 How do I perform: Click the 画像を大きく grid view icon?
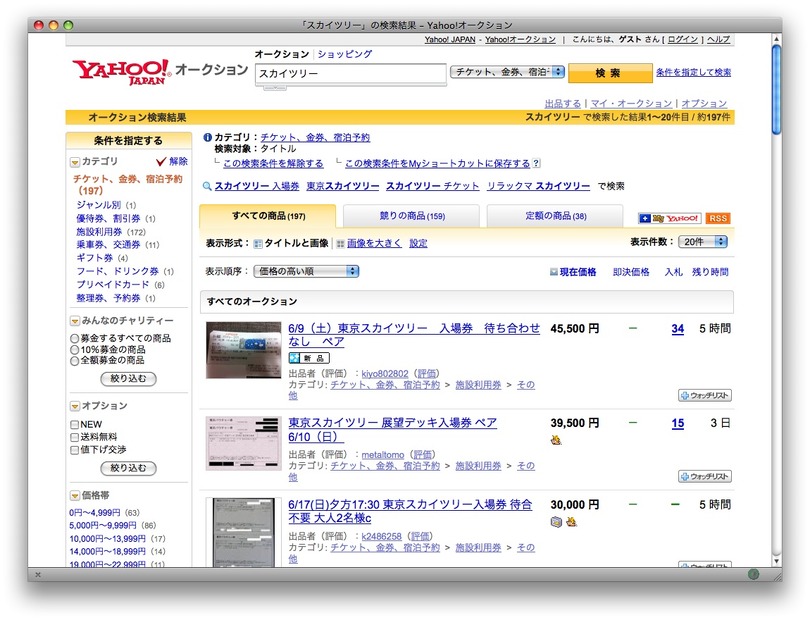pos(340,244)
